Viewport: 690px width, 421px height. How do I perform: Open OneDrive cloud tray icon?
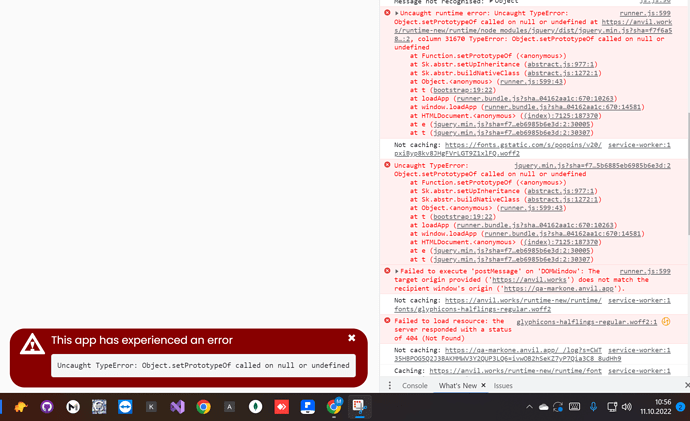coord(543,407)
